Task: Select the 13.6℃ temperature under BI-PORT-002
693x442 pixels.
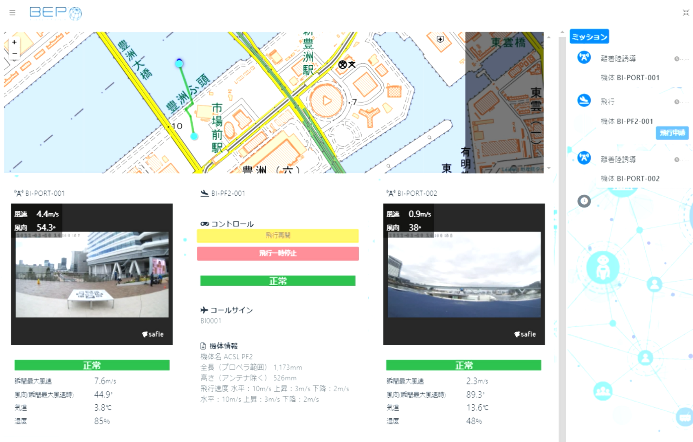Action: point(477,408)
